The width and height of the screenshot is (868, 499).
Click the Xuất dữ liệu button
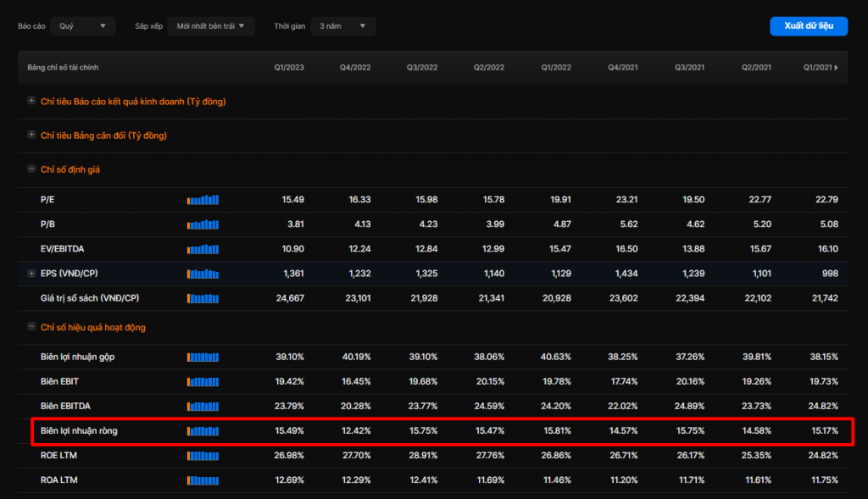[x=808, y=26]
